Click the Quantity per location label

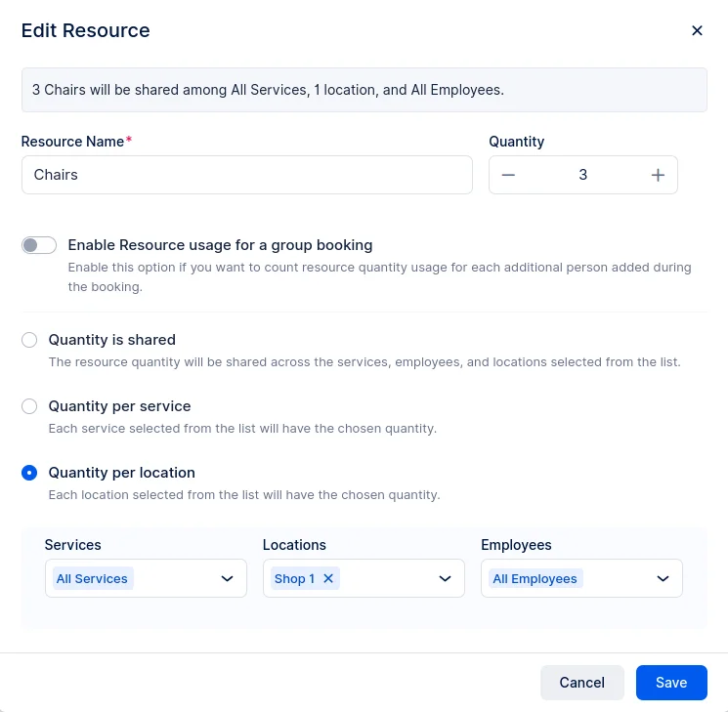(122, 473)
